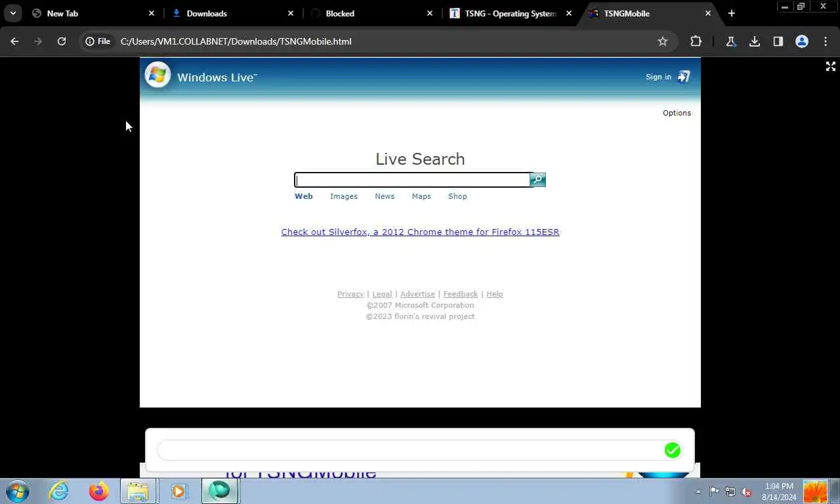Open the Help footer link
The width and height of the screenshot is (840, 504).
coord(495,294)
